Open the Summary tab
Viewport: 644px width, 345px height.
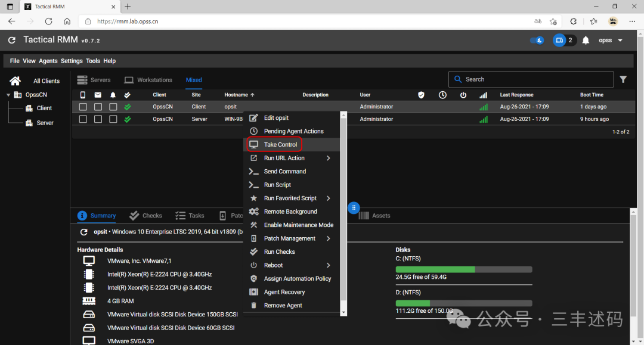(97, 216)
